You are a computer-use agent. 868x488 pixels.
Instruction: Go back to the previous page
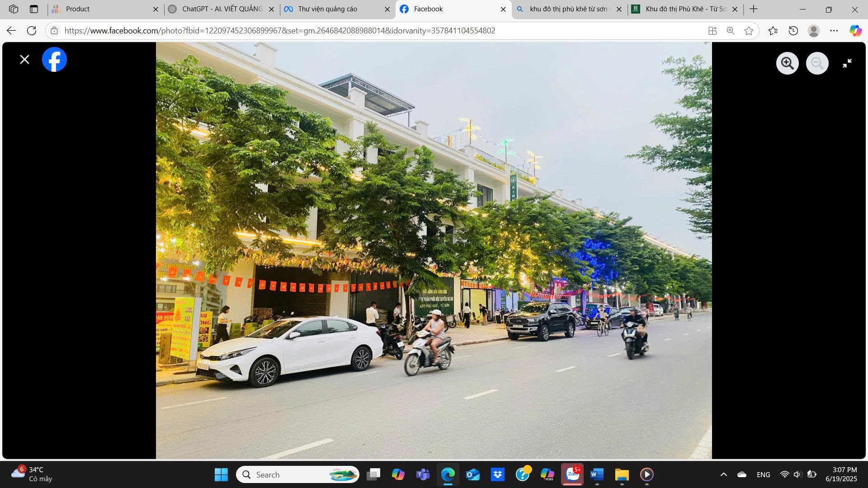(x=11, y=31)
